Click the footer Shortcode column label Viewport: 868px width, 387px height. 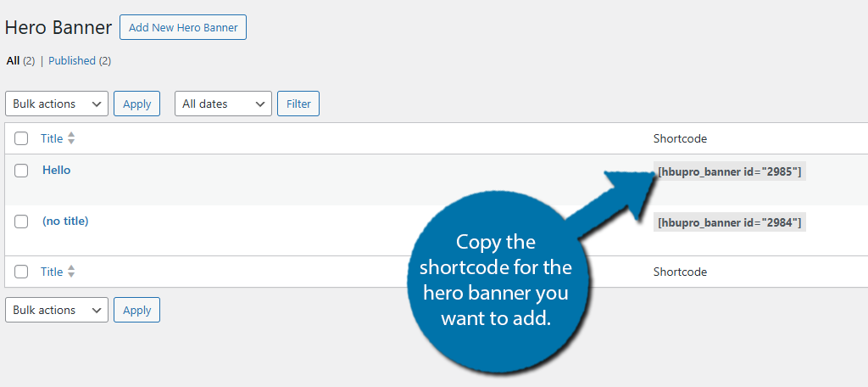pyautogui.click(x=680, y=272)
